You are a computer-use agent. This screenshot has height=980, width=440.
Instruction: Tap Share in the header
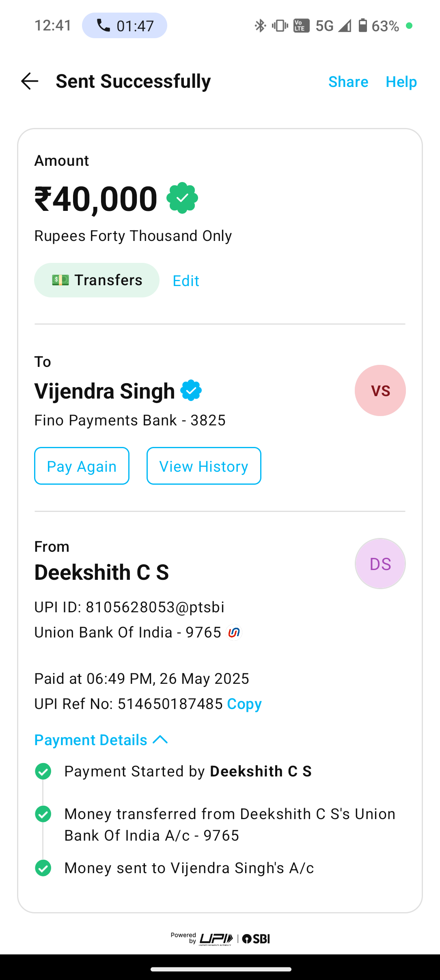[348, 82]
